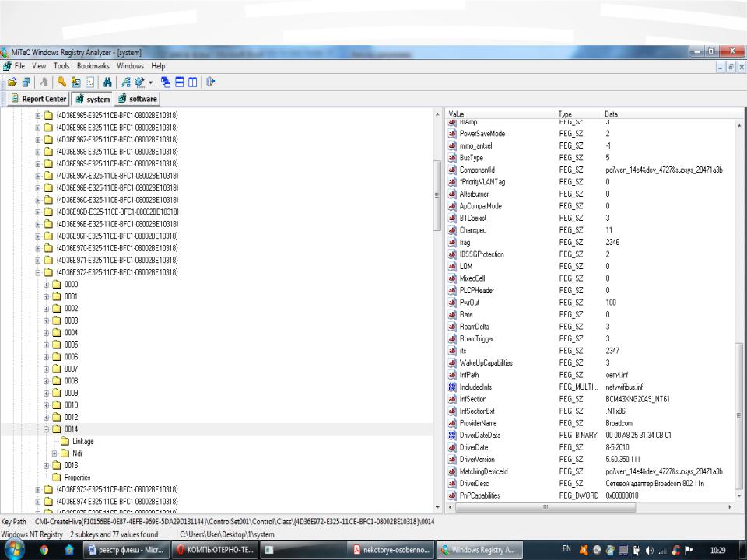The height and width of the screenshot is (560, 747).
Task: Click the DriverDateData binary value icon
Action: (452, 436)
